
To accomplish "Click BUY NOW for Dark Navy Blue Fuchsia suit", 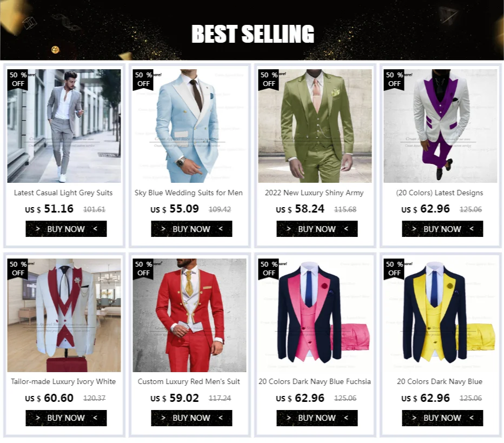I will pyautogui.click(x=317, y=418).
